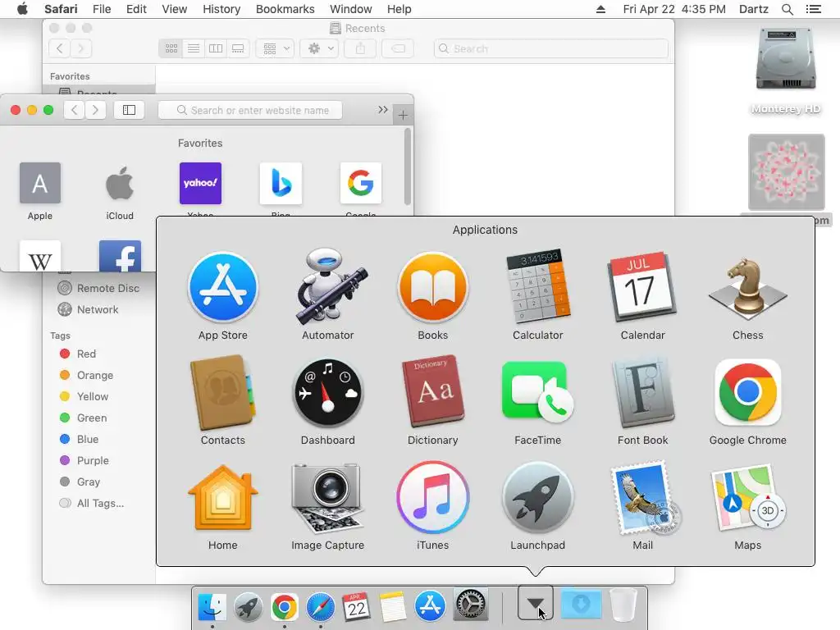The height and width of the screenshot is (630, 840).
Task: Open the Dictionary application
Action: pos(433,393)
